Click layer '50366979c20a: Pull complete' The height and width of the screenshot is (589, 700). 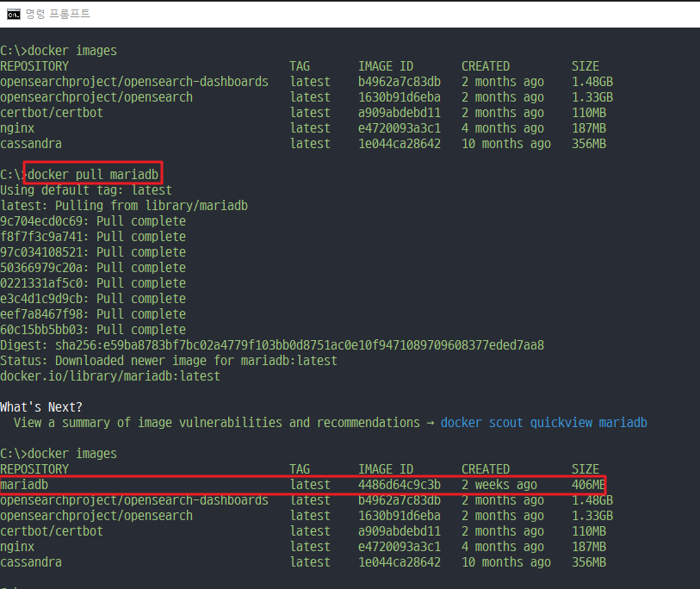pyautogui.click(x=93, y=268)
